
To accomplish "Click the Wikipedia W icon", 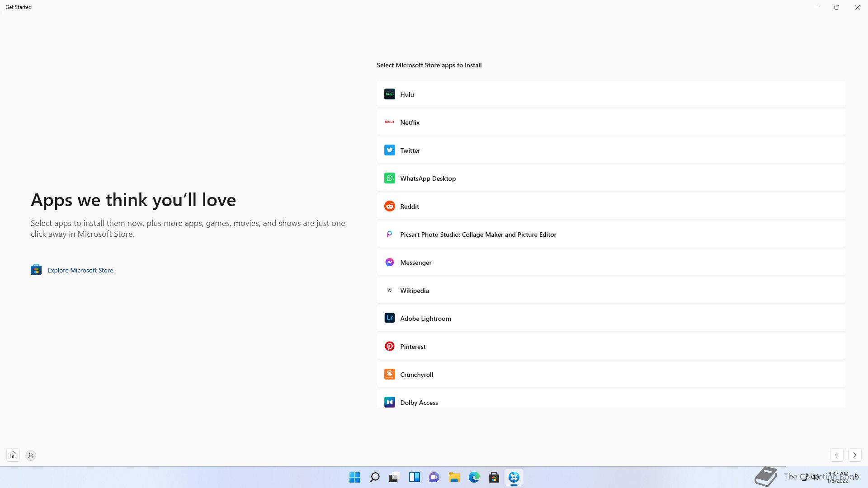I will (x=389, y=290).
